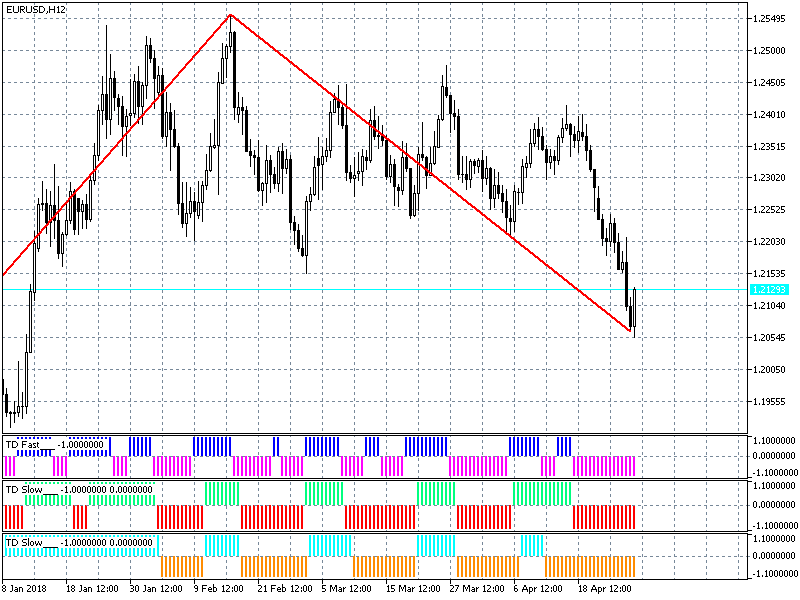Select the 30 Jan 12:00 time label
The image size is (800, 600).
tap(156, 588)
